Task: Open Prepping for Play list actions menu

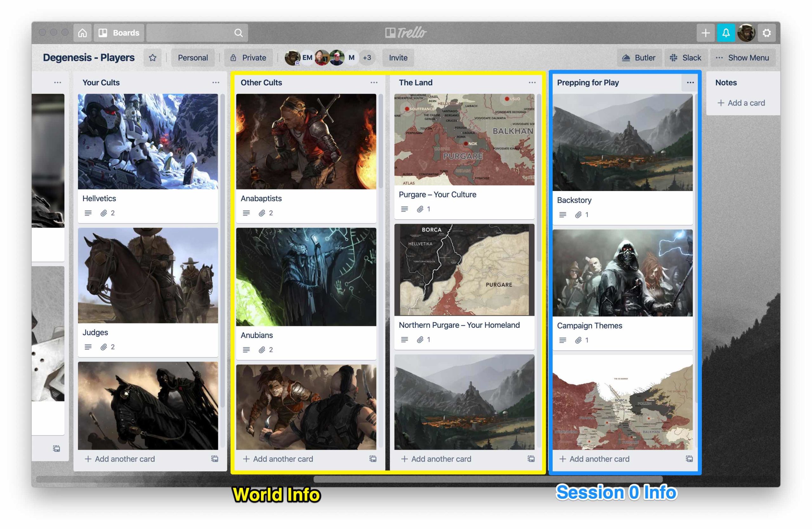Action: (x=690, y=83)
